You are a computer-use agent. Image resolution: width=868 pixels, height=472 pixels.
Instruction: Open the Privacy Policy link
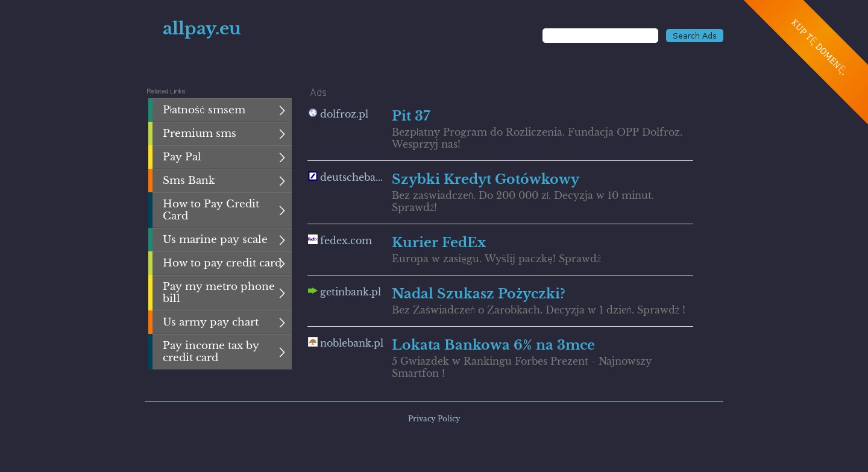(x=434, y=419)
